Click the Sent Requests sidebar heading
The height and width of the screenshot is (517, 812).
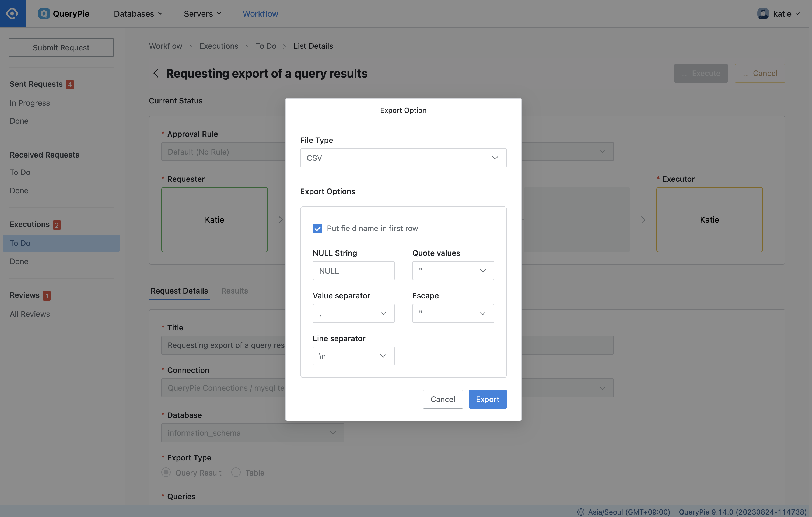[x=36, y=84]
